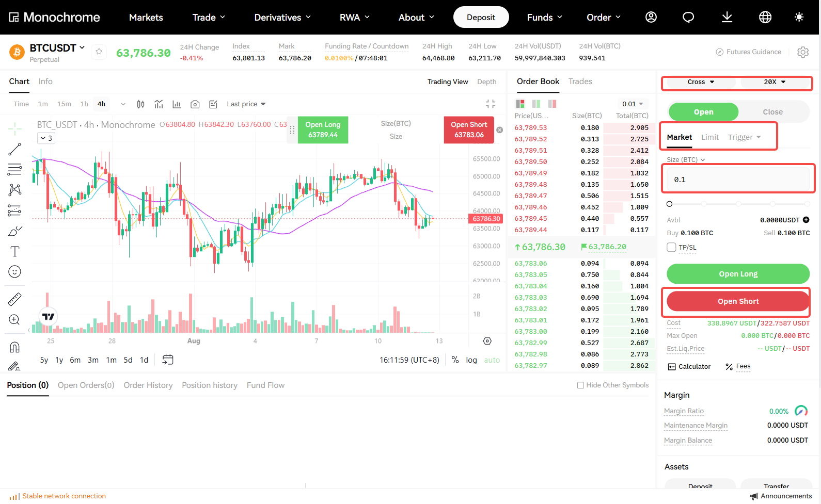Switch the order toggle to Close
Image resolution: width=821 pixels, height=504 pixels.
tap(772, 112)
